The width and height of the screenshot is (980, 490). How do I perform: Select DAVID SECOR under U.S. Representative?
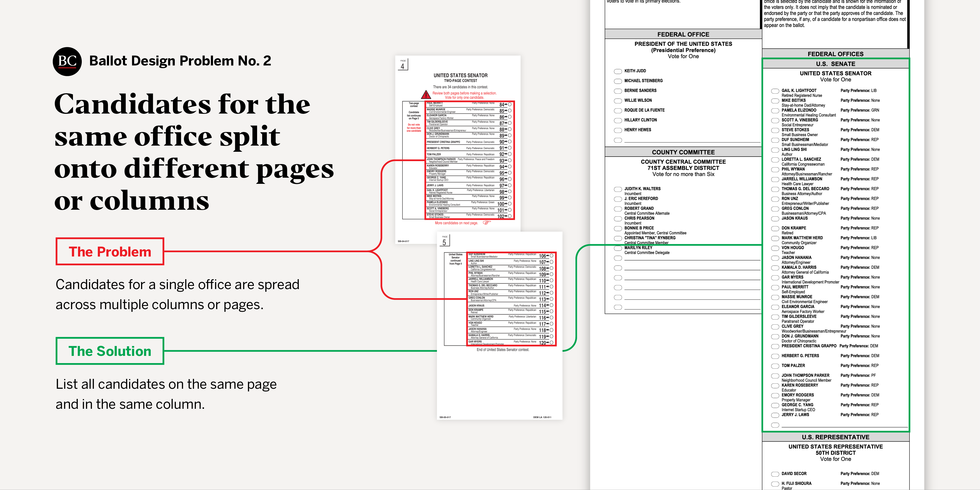click(775, 474)
